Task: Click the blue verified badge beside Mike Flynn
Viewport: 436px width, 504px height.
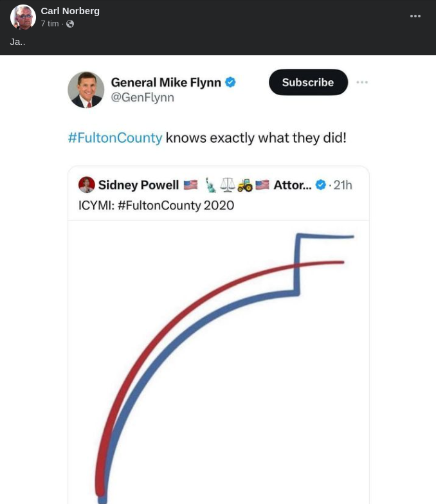Action: point(230,82)
